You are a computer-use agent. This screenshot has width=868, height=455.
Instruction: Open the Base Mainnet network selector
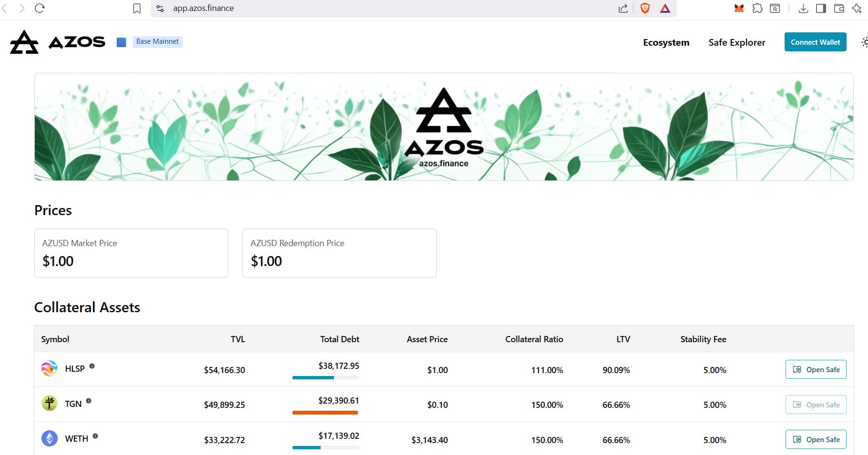(x=157, y=42)
